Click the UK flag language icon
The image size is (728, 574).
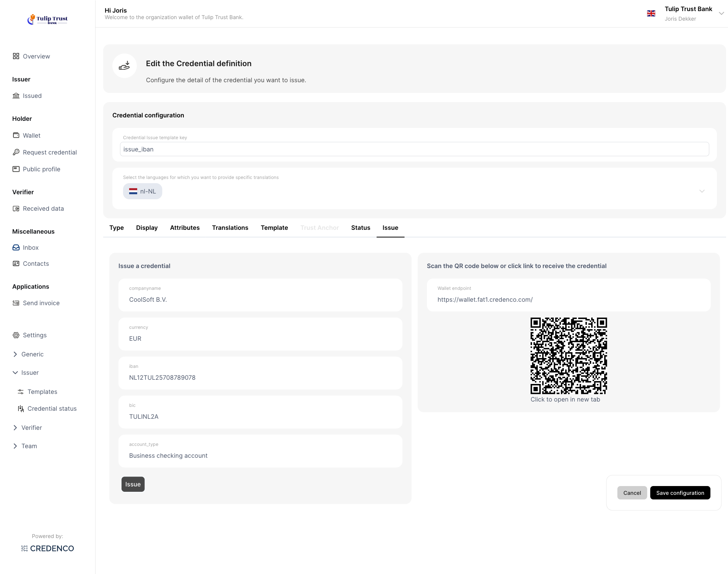coord(651,14)
